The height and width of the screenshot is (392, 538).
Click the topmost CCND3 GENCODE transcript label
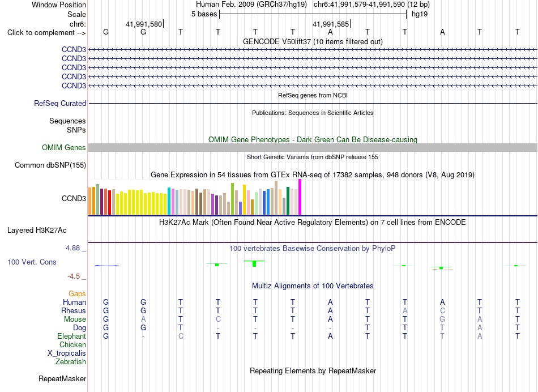click(74, 49)
